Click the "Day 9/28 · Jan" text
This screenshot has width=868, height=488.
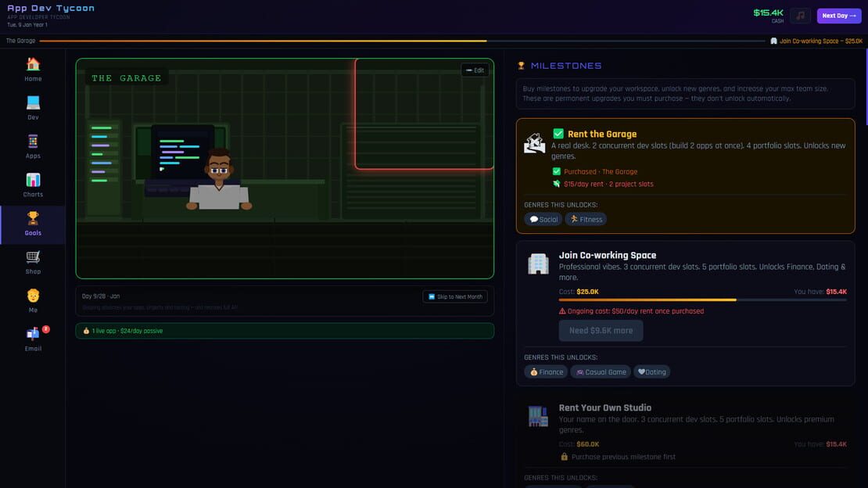101,296
